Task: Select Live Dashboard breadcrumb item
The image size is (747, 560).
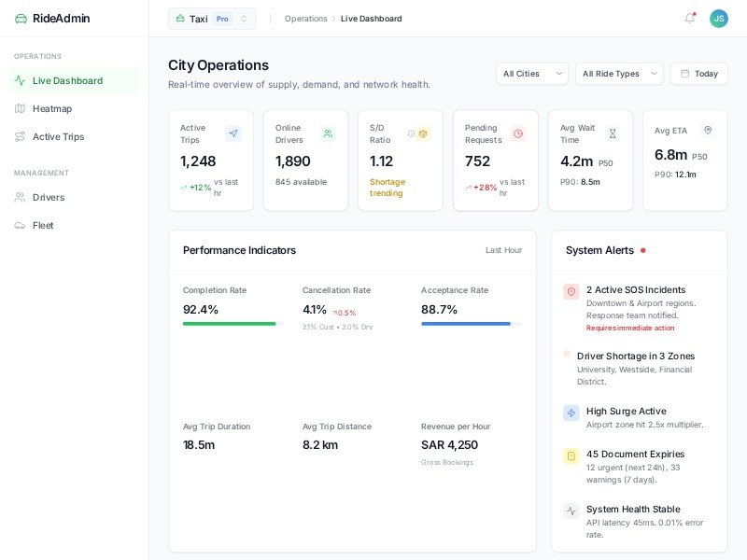Action: (x=370, y=18)
